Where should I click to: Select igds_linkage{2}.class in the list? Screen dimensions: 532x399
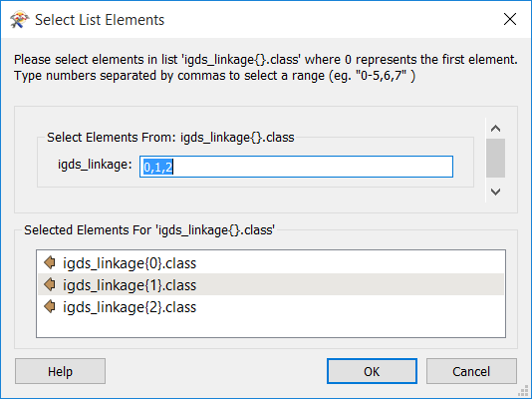pyautogui.click(x=271, y=307)
